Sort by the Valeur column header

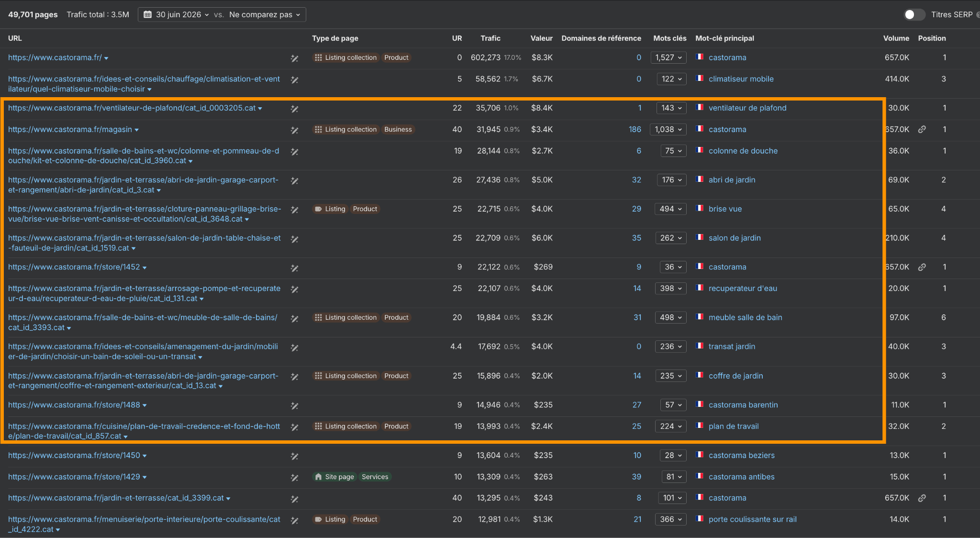tap(541, 38)
